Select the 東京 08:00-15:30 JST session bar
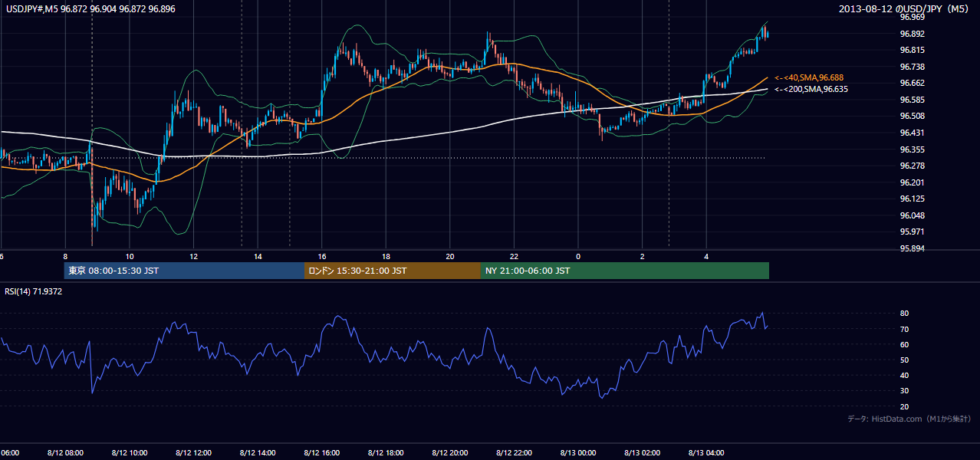 [x=184, y=271]
